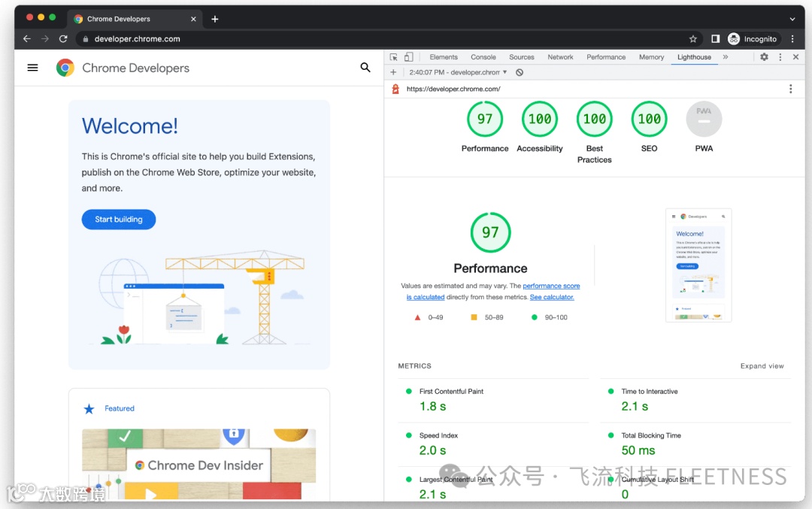Open the Sources tab
Image resolution: width=812 pixels, height=509 pixels.
click(x=522, y=57)
